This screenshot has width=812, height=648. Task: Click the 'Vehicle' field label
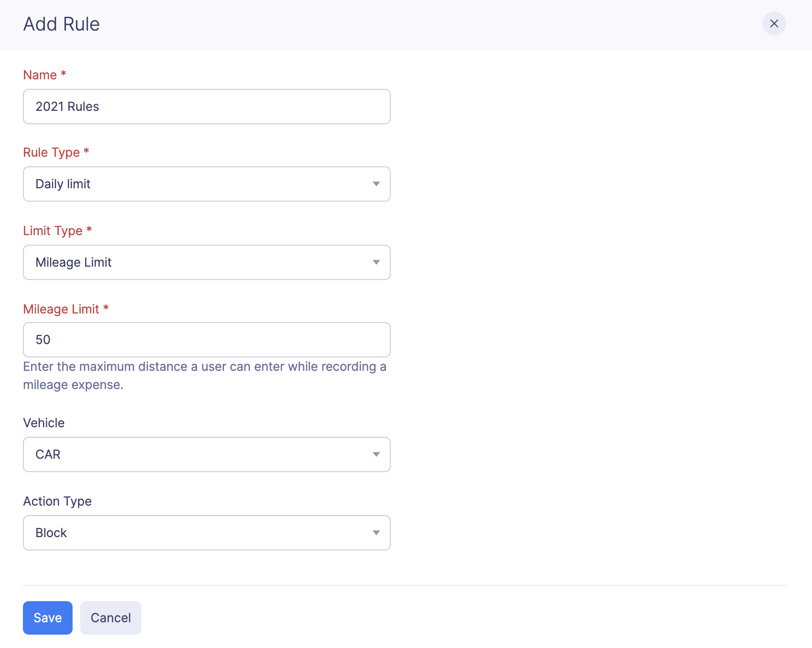click(44, 423)
